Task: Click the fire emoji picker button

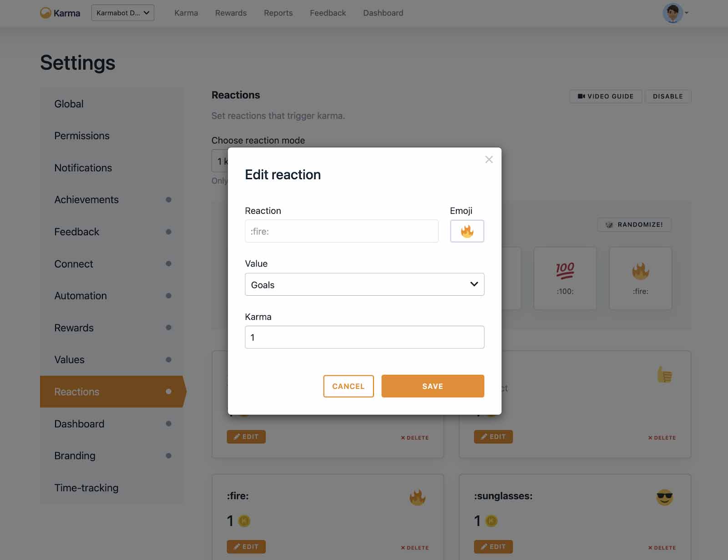Action: [467, 231]
